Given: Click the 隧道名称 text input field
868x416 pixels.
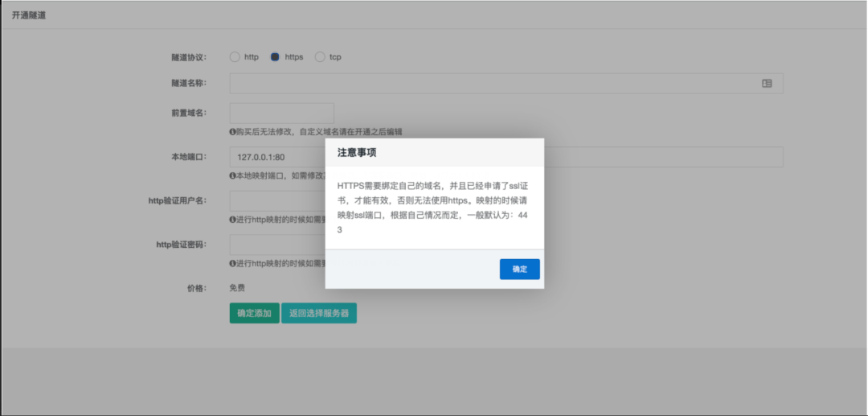Looking at the screenshot, I should 490,84.
